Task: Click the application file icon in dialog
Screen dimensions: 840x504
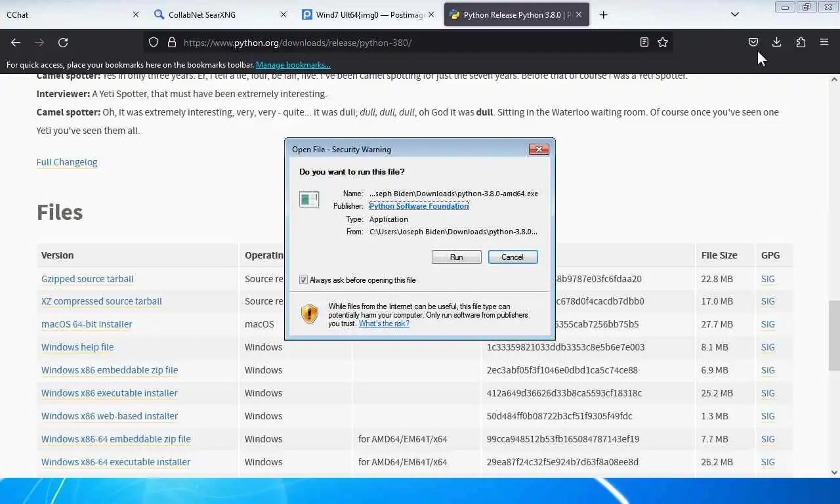Action: point(309,199)
